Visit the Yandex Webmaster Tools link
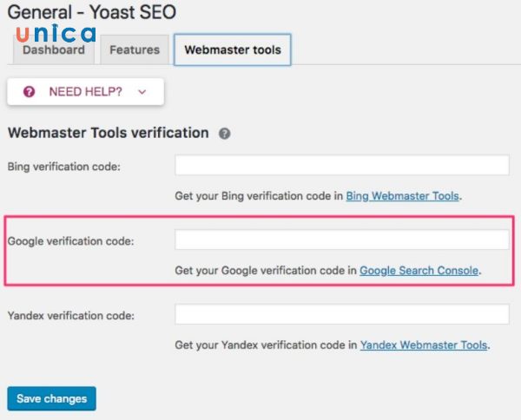 pyautogui.click(x=423, y=345)
